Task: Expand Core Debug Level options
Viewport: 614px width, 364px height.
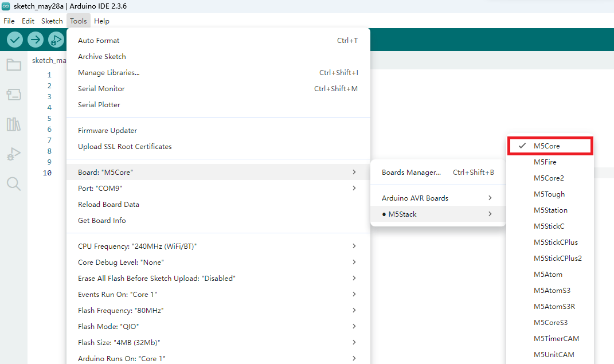Action: (x=218, y=262)
